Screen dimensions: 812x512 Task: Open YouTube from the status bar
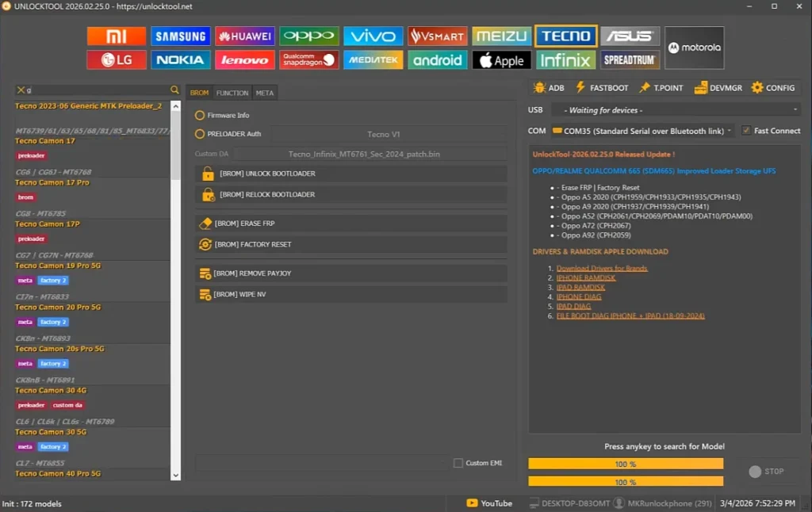click(x=488, y=502)
